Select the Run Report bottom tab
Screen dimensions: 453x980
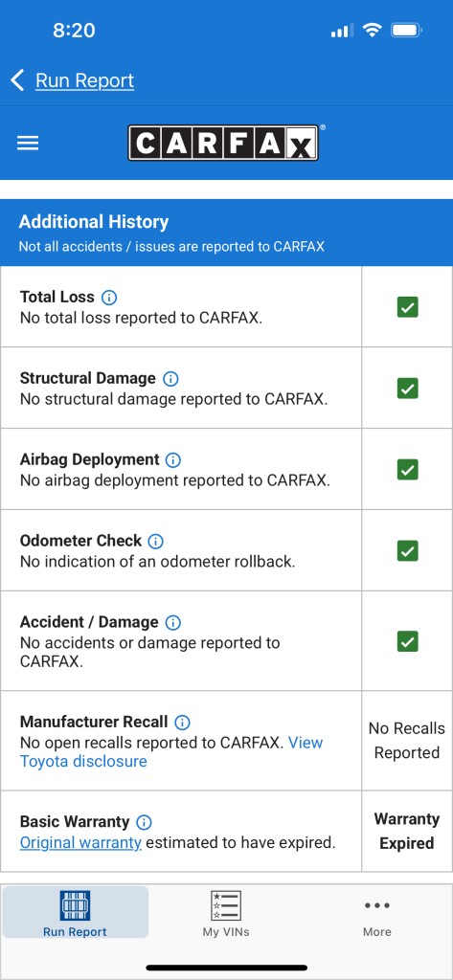[75, 913]
